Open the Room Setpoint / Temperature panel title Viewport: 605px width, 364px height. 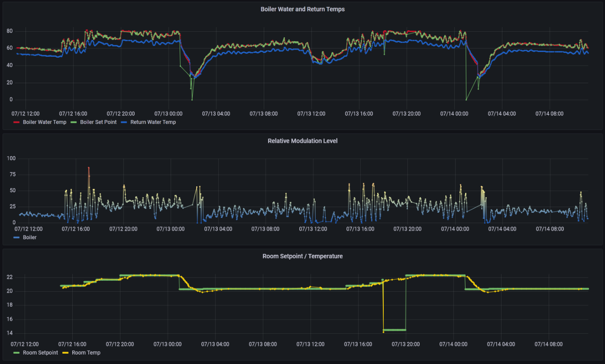302,256
